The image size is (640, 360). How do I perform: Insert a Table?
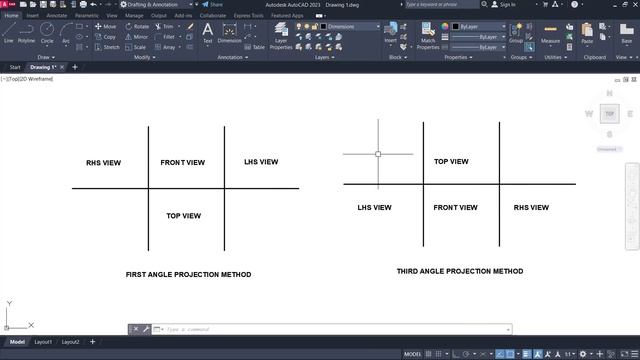[254, 47]
